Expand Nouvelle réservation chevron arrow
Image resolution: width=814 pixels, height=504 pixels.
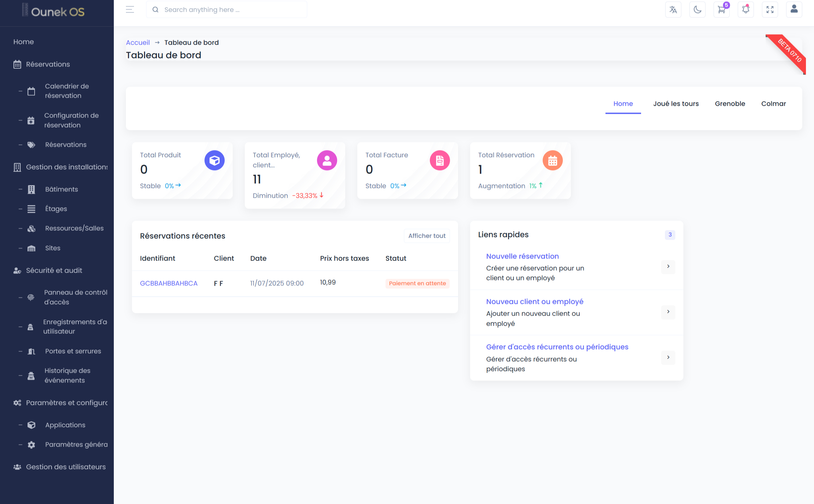tap(668, 267)
